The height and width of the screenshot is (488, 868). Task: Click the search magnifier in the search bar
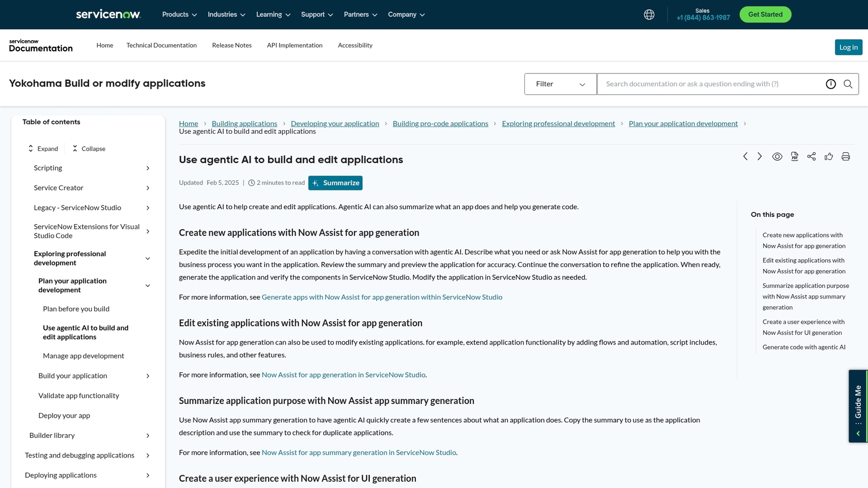tap(848, 84)
